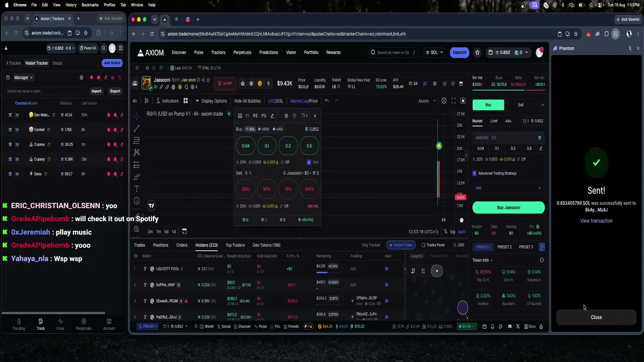The image size is (644, 362).
Task: Select the trend line drawing tool
Action: point(136,128)
